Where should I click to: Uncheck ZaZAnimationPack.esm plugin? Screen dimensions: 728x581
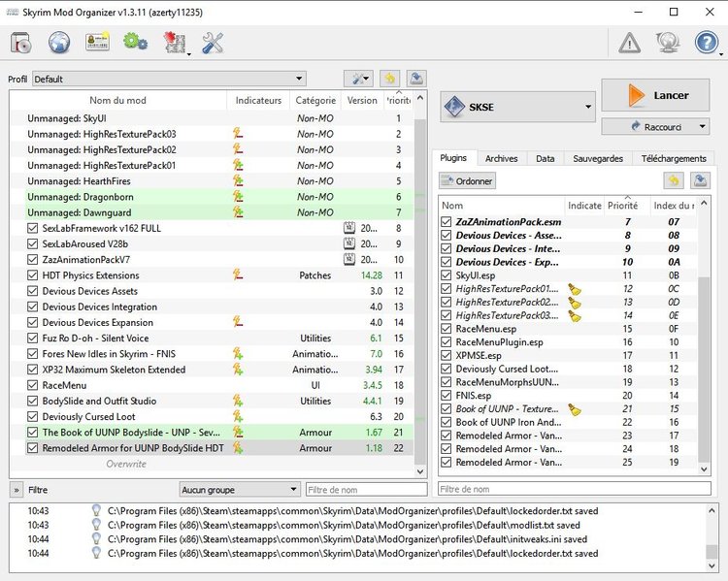[x=447, y=222]
